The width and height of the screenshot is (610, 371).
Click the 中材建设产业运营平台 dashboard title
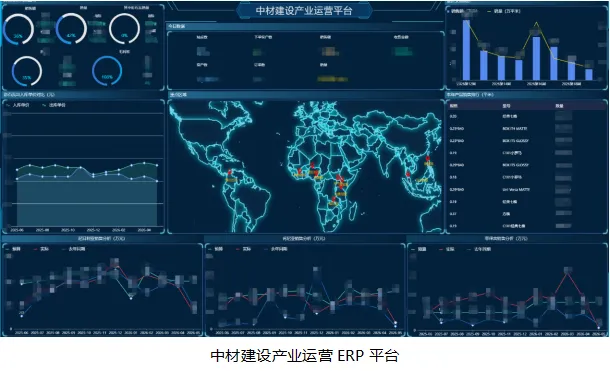coord(304,10)
